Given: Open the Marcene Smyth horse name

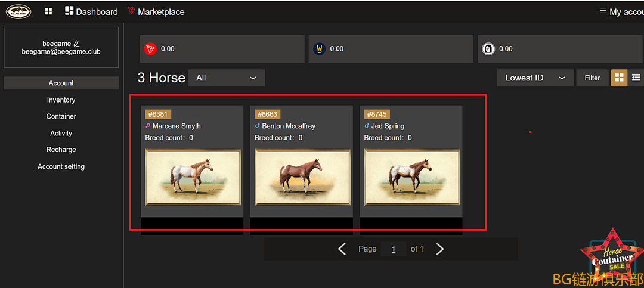Looking at the screenshot, I should click(177, 126).
